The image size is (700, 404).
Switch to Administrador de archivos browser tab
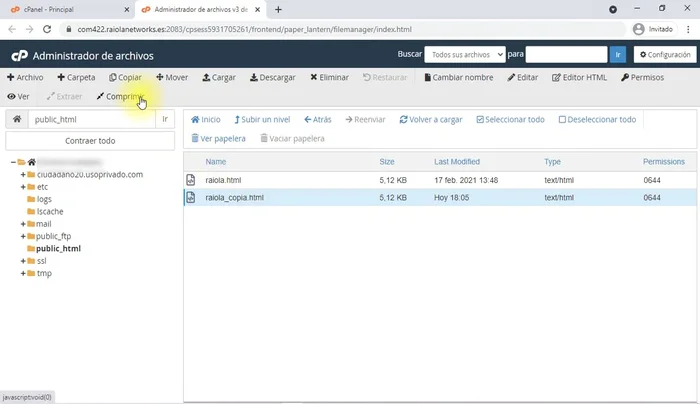coord(201,9)
